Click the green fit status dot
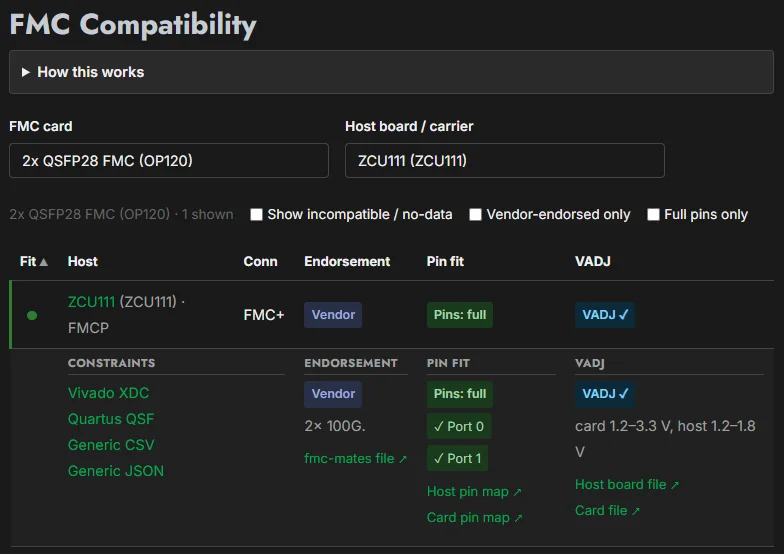Viewport: 784px width, 554px height. (x=32, y=316)
